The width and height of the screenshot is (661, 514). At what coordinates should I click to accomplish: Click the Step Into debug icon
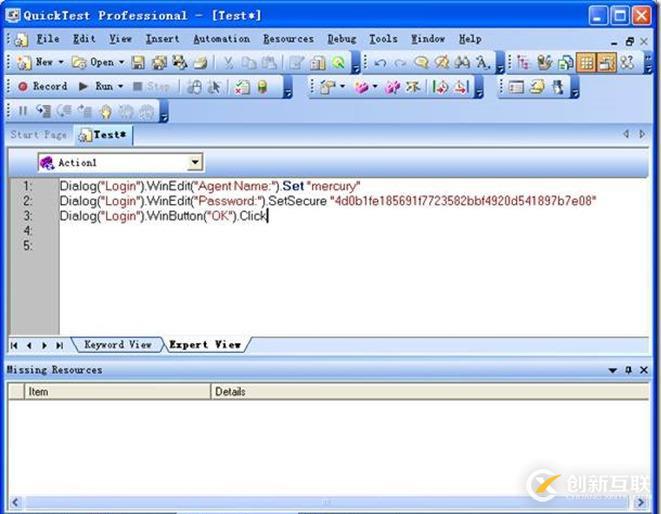[43, 111]
